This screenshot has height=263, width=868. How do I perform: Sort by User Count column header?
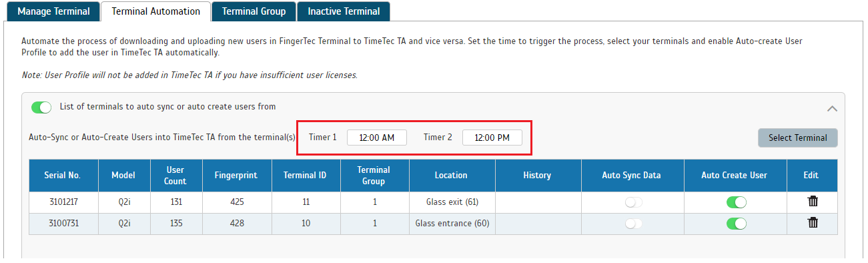175,176
